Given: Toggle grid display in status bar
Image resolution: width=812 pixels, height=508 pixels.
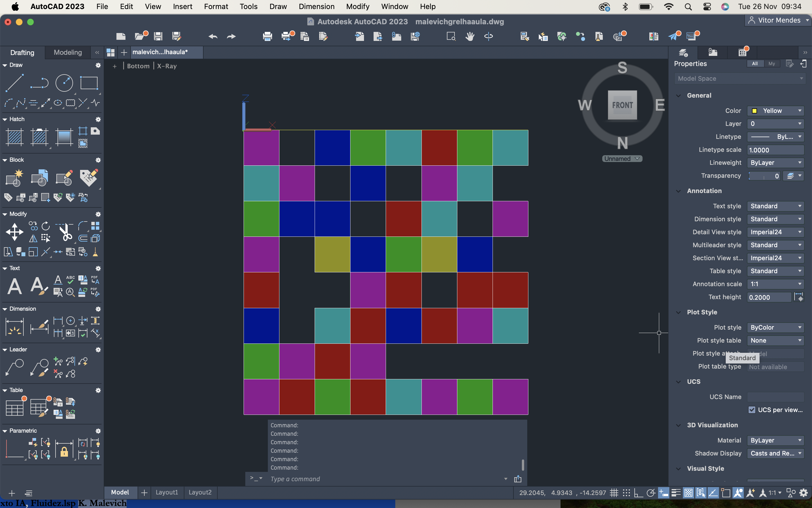Looking at the screenshot, I should 614,493.
